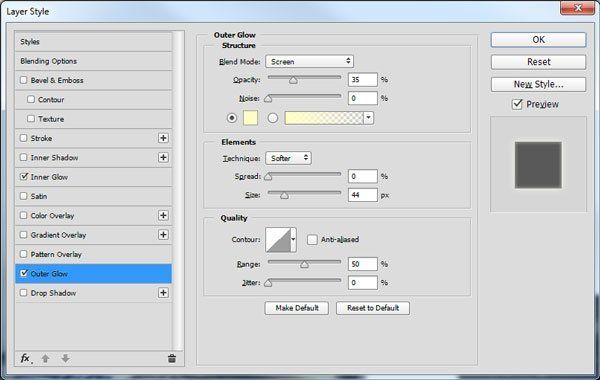This screenshot has width=600, height=380.
Task: Select the Inner Glow label
Action: click(49, 177)
